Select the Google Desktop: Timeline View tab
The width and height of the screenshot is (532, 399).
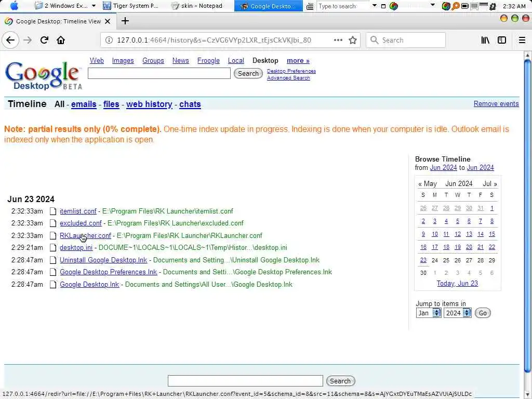[58, 21]
